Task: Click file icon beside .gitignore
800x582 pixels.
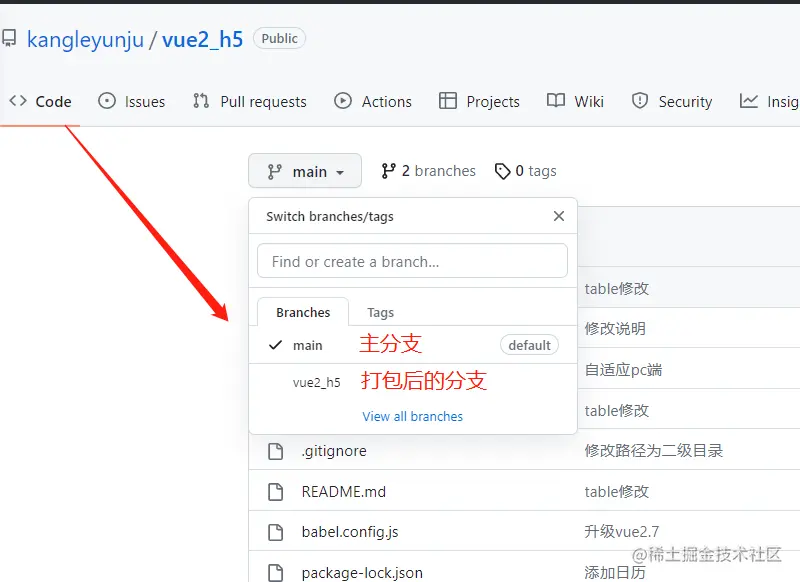Action: (x=276, y=451)
